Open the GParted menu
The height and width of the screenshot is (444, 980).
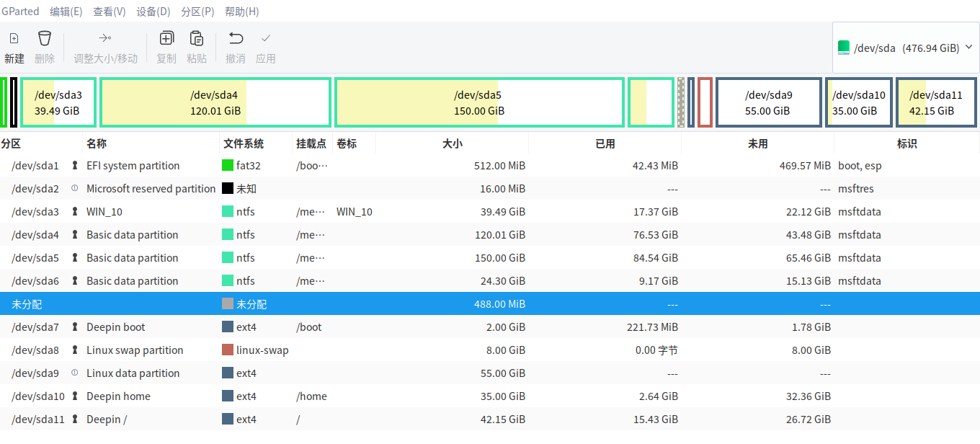(x=20, y=11)
